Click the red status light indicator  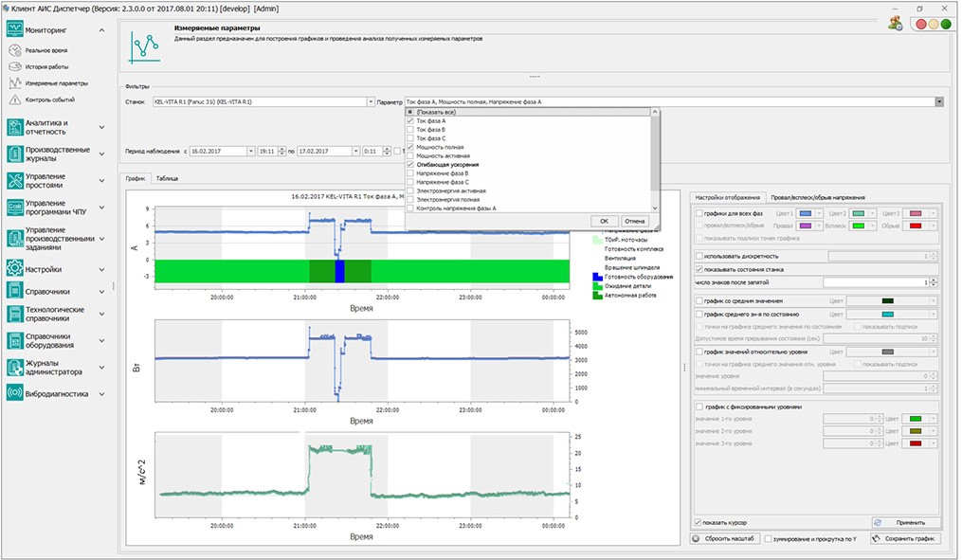point(921,24)
